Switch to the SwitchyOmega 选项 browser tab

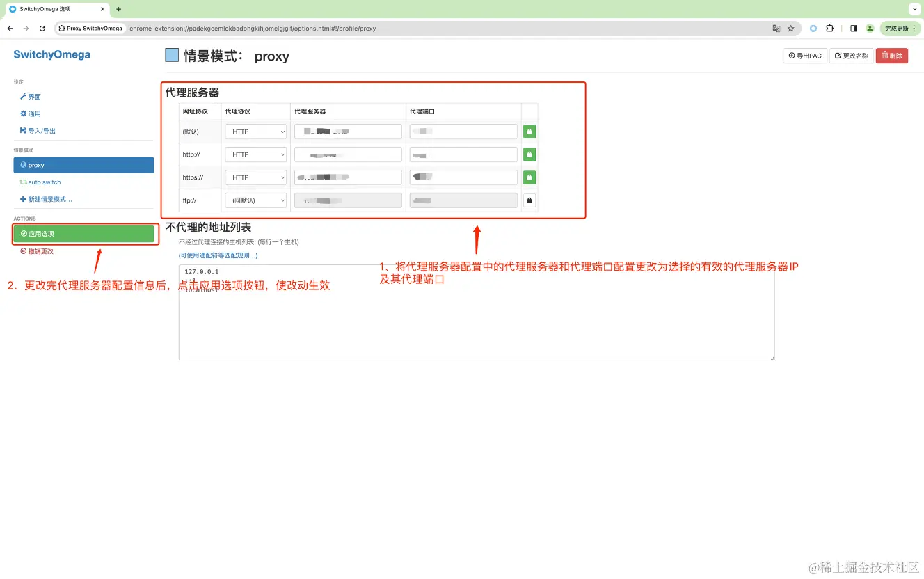[x=56, y=9]
